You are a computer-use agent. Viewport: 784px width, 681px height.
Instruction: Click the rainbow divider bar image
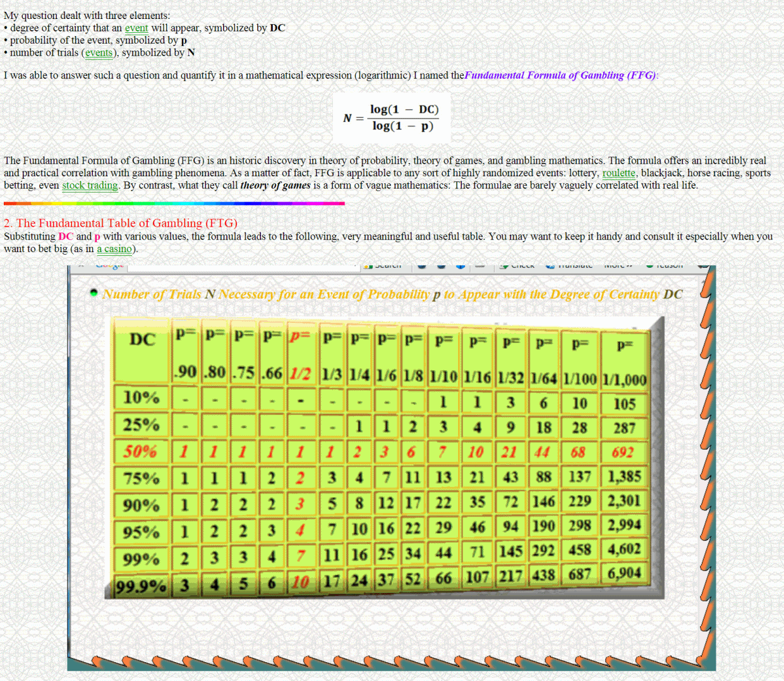click(174, 203)
